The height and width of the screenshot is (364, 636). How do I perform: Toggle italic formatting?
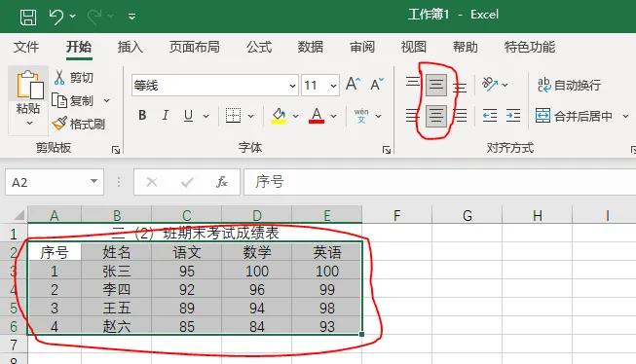point(165,116)
